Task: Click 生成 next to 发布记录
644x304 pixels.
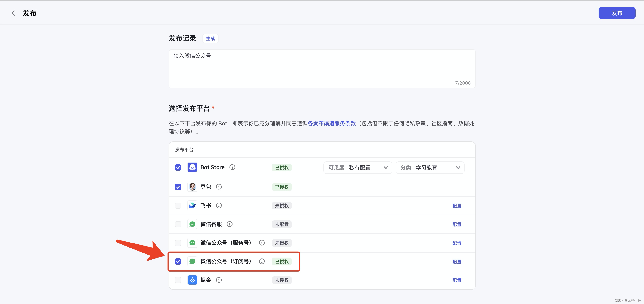Action: point(210,39)
